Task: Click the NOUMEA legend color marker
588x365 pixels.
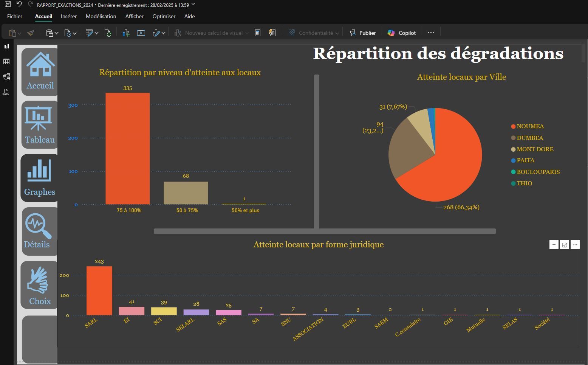Action: [x=513, y=126]
